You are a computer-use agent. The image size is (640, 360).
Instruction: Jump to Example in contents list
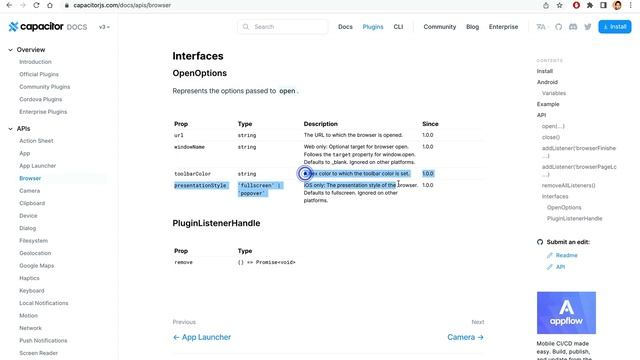pos(548,104)
